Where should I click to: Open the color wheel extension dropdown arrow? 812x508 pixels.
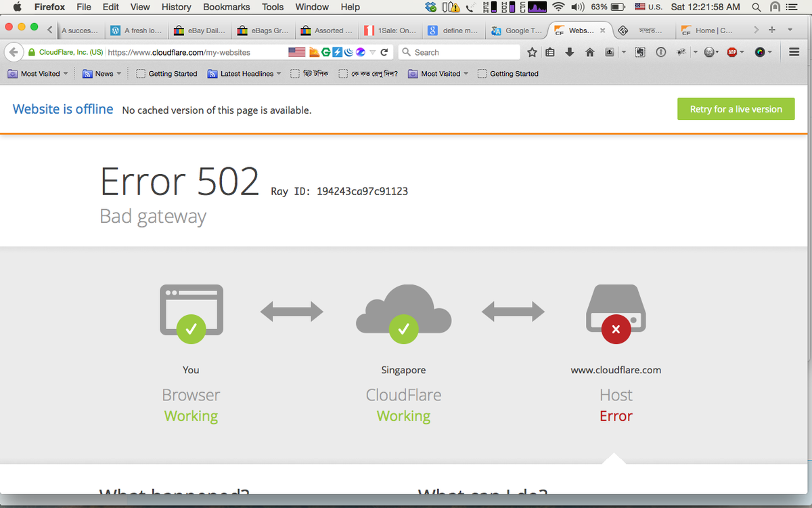tap(770, 52)
